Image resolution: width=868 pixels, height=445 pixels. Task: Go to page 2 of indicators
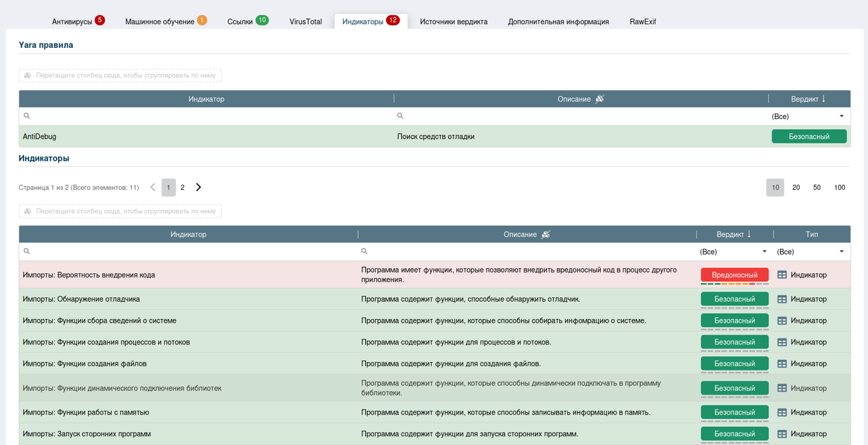pyautogui.click(x=183, y=187)
